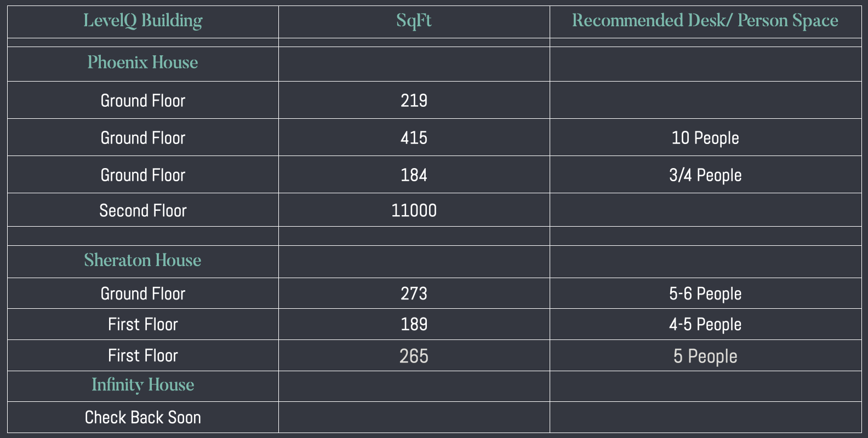Select the Phoenix House section heading
The image size is (868, 438).
click(142, 62)
